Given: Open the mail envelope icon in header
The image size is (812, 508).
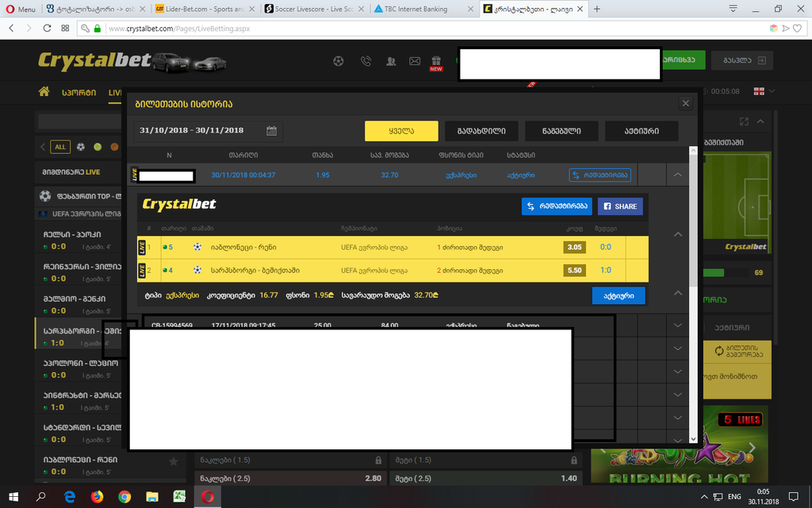Looking at the screenshot, I should click(x=415, y=61).
